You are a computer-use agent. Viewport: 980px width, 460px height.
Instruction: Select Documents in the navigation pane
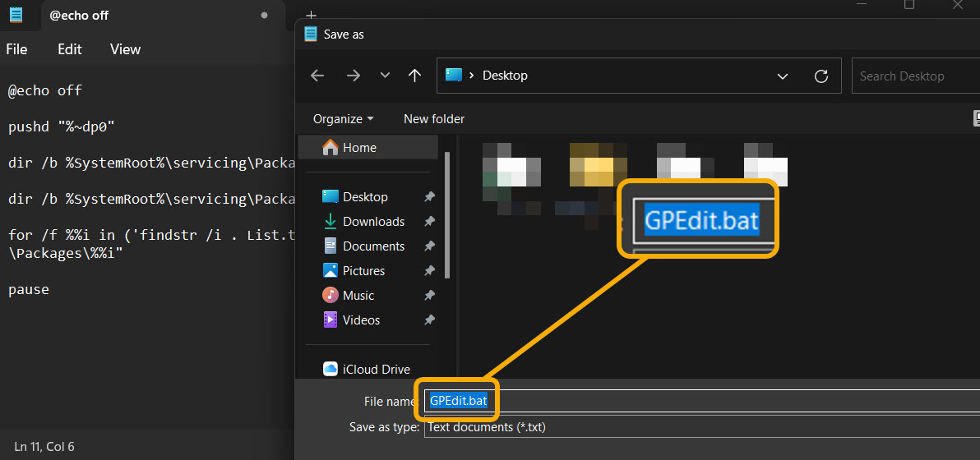coord(373,246)
